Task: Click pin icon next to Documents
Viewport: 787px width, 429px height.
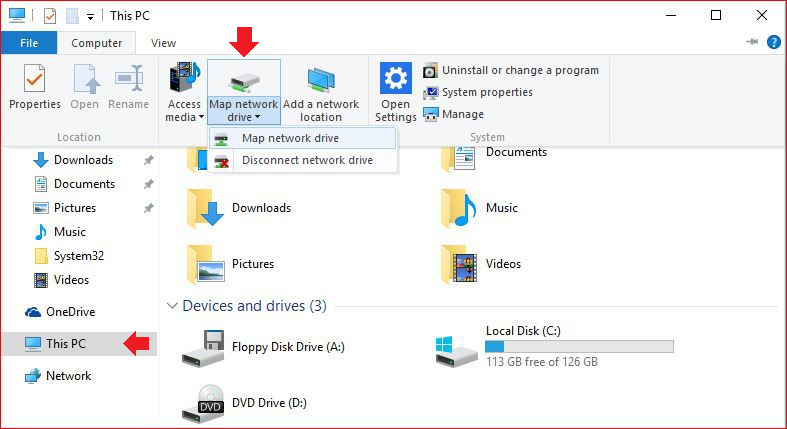Action: click(x=149, y=184)
